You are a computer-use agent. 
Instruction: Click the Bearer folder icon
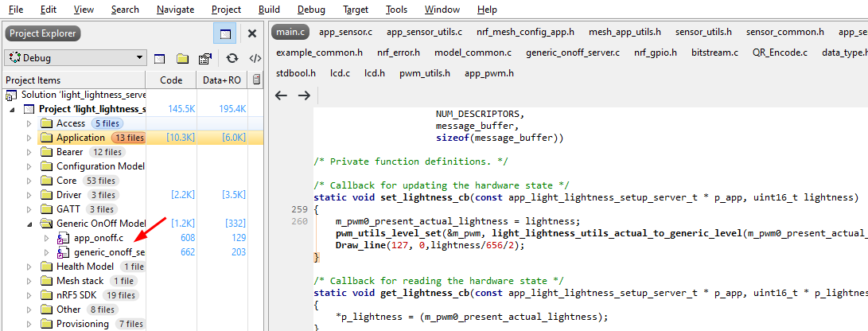[46, 152]
